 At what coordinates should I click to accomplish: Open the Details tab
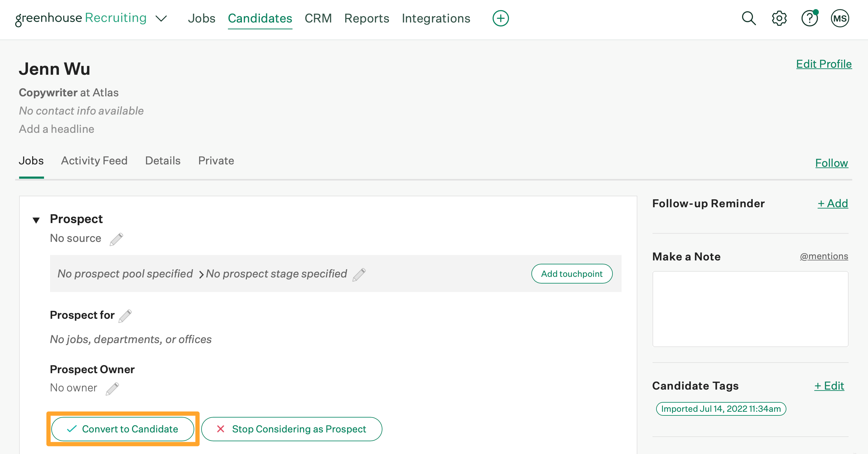[x=162, y=161]
